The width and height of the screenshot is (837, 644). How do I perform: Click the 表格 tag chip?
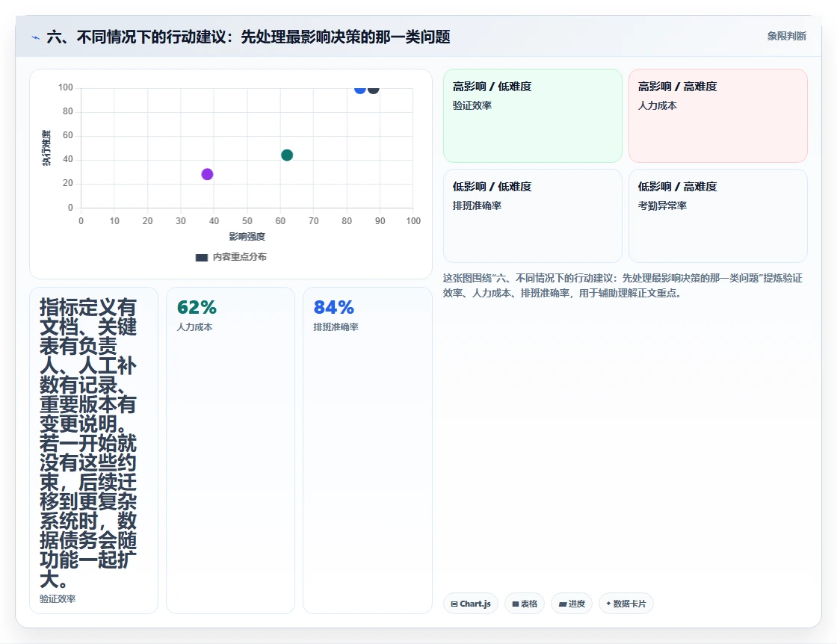click(525, 604)
